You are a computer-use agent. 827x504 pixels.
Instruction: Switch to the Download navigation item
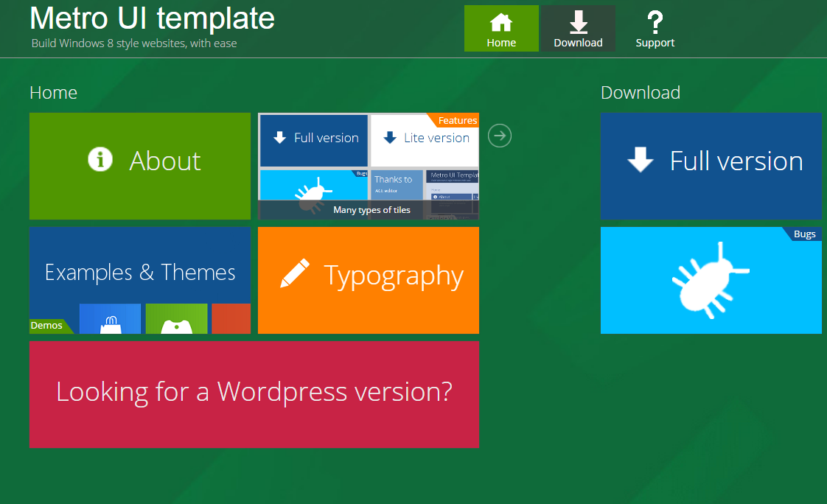point(578,42)
